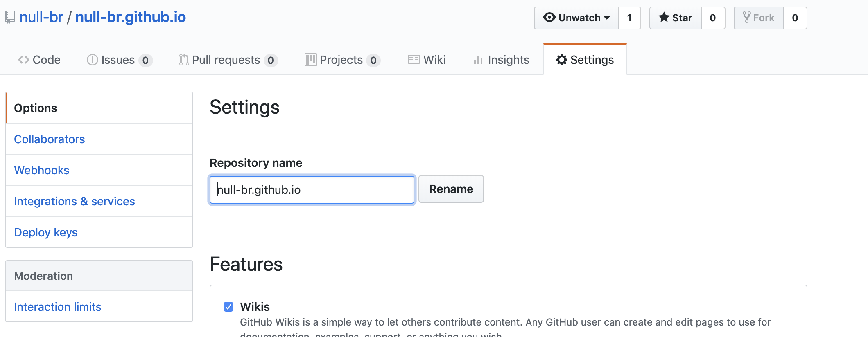Open the Insights tab
The image size is (868, 337).
[500, 60]
